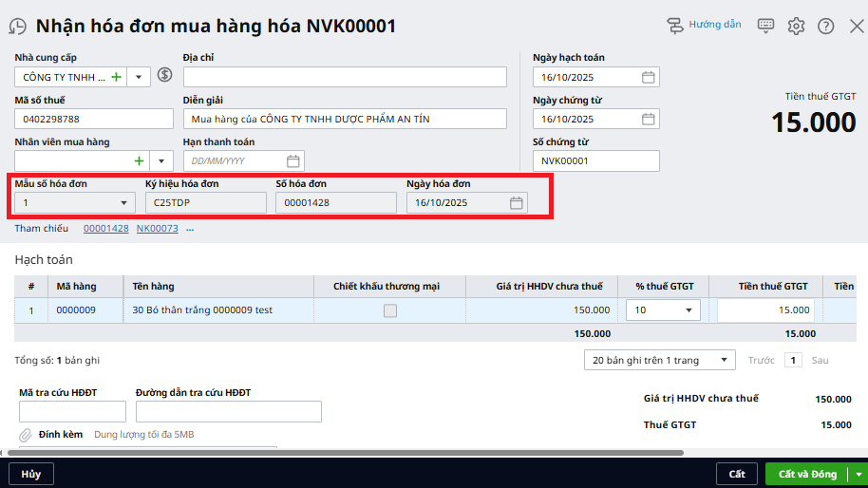The height and width of the screenshot is (488, 868).
Task: Expand the Nhà cung cấp dropdown arrow
Action: pos(138,77)
